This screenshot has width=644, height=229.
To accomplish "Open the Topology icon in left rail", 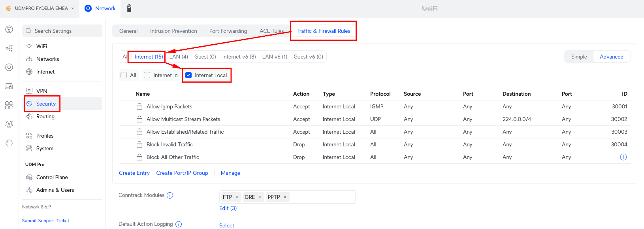I will tap(9, 48).
